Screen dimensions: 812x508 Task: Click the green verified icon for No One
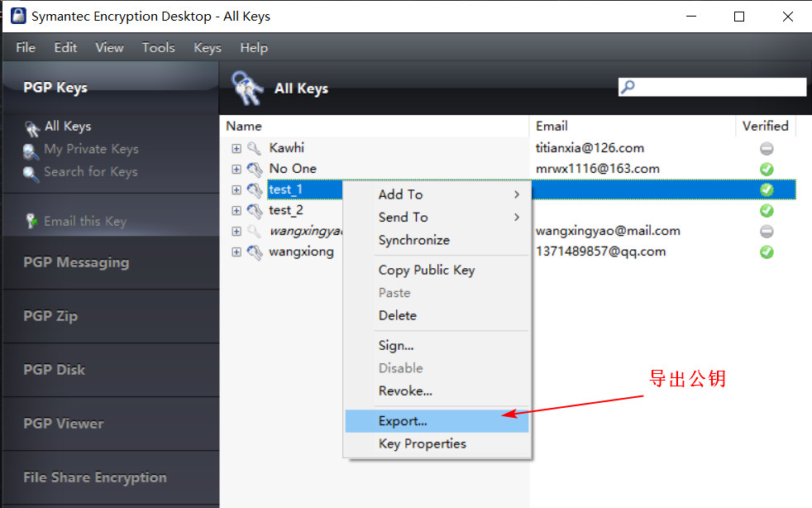click(x=767, y=170)
